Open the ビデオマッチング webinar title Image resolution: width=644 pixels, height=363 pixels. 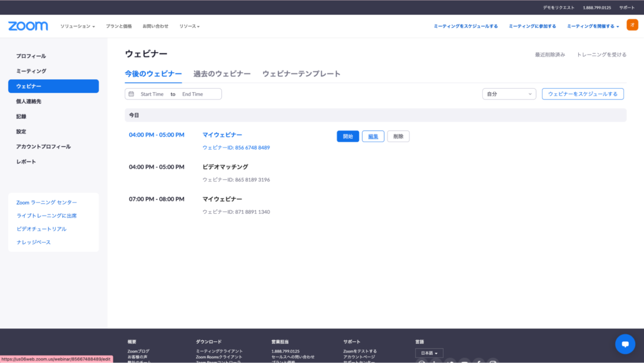[225, 167]
